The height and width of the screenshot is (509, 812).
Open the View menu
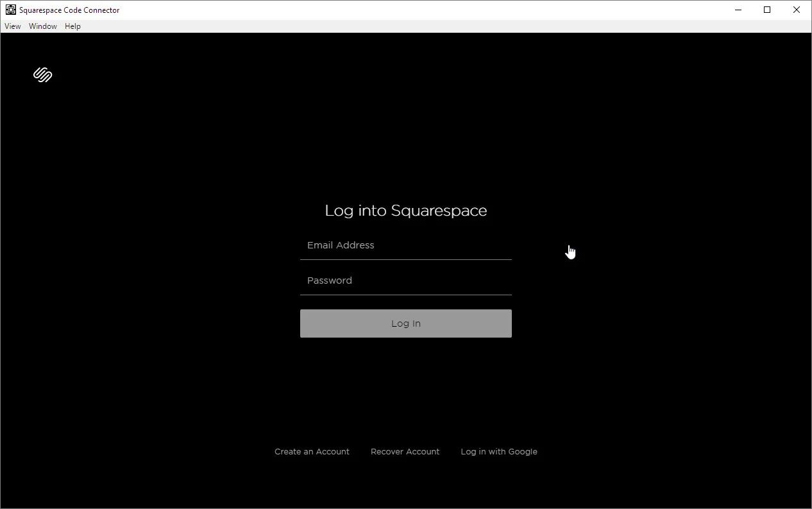click(x=13, y=26)
